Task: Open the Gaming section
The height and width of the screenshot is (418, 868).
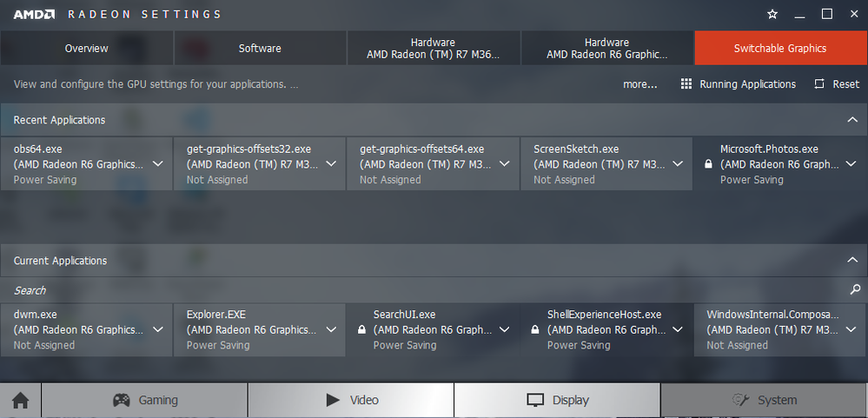Action: [144, 400]
